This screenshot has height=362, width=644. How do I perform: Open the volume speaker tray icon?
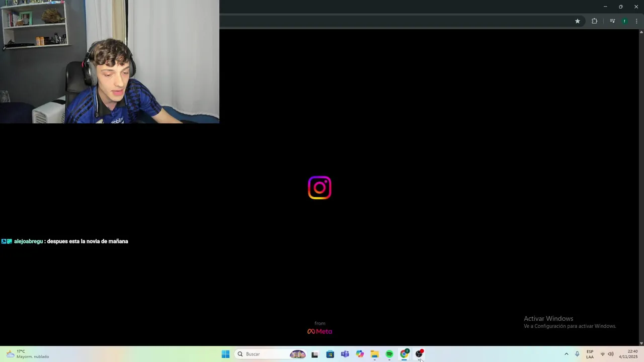(x=611, y=354)
